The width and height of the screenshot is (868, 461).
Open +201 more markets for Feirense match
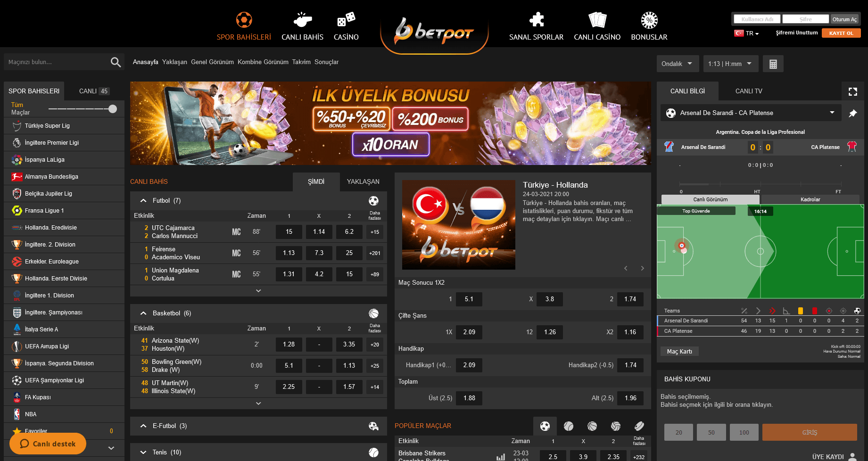(x=374, y=253)
